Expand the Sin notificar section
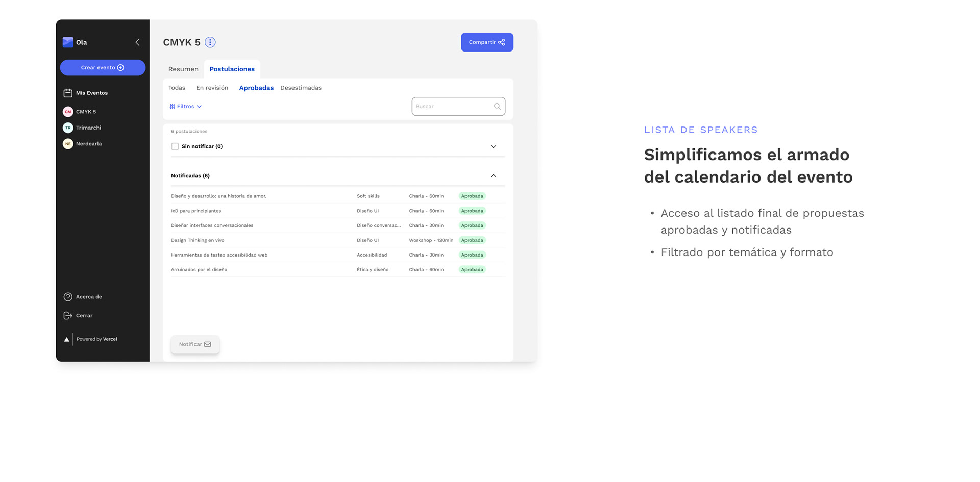The width and height of the screenshot is (980, 482). pyautogui.click(x=493, y=147)
